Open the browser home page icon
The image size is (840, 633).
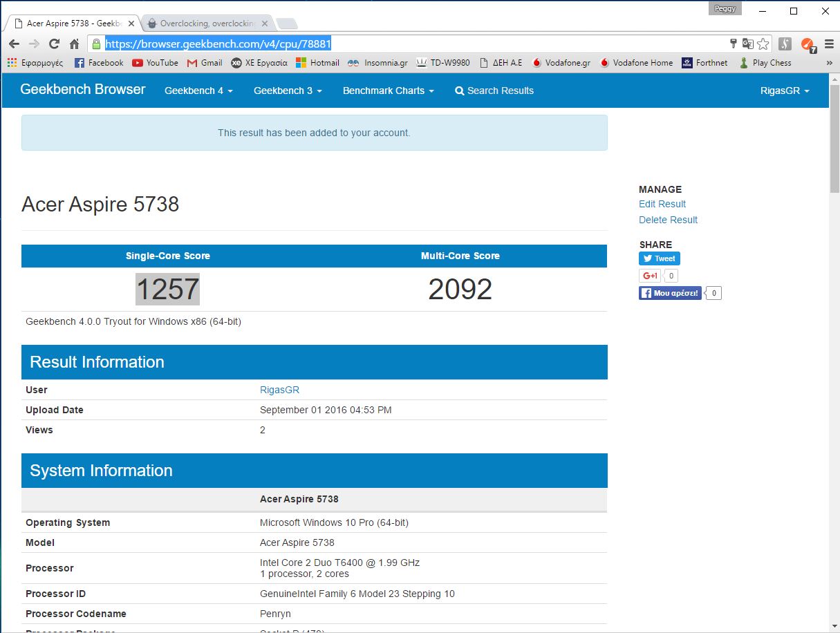coord(75,44)
